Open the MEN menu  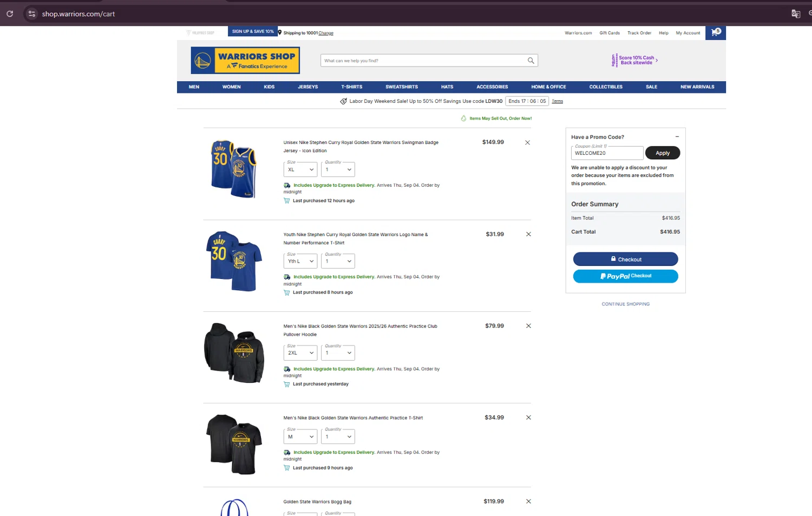pos(194,87)
